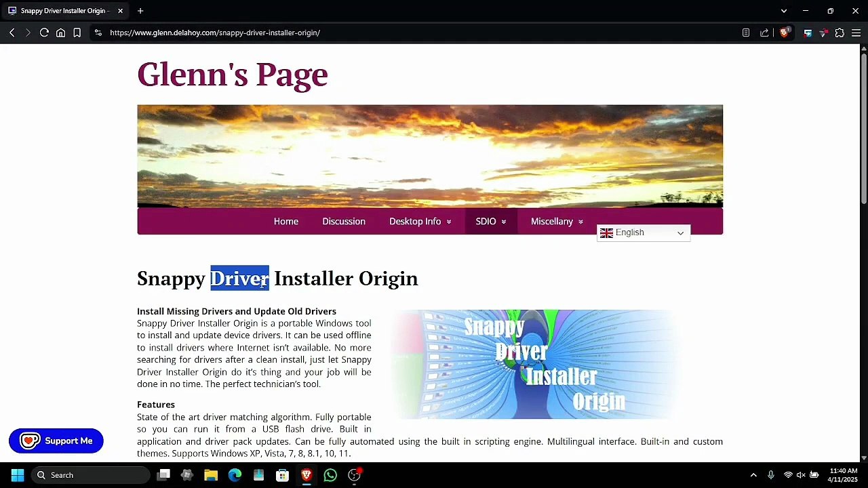Click the grey triangle extension icon
Image resolution: width=868 pixels, height=488 pixels.
(x=823, y=33)
